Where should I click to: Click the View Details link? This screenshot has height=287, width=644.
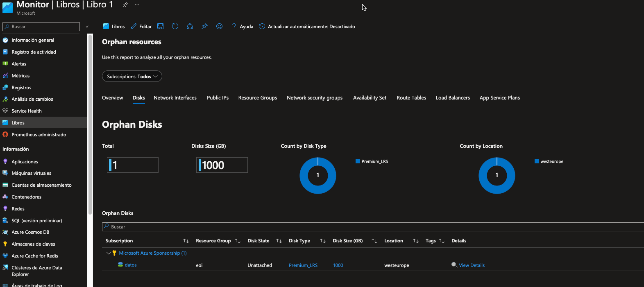472,265
